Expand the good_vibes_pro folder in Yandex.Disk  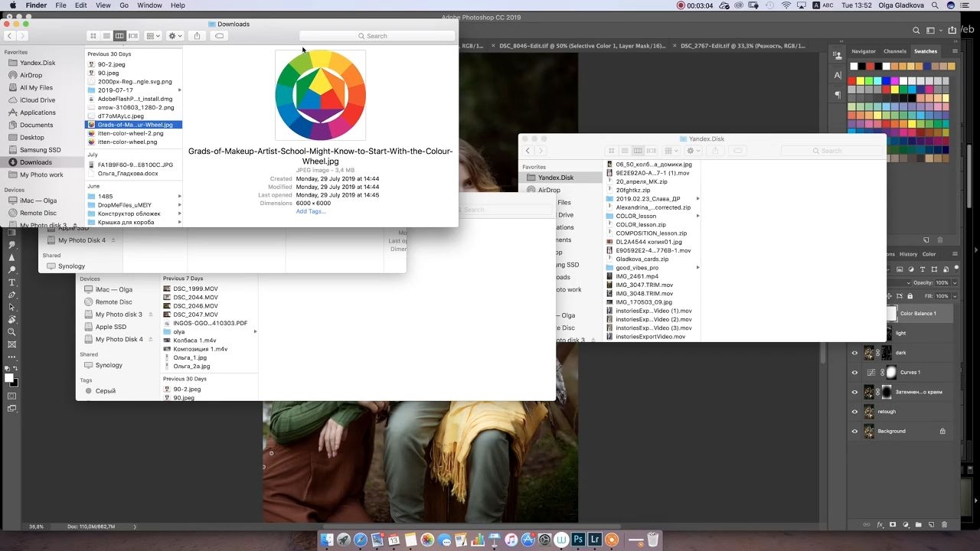point(697,268)
